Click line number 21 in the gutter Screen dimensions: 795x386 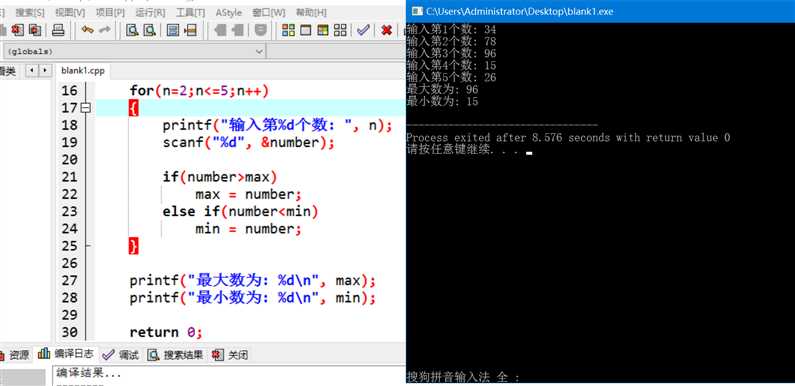pyautogui.click(x=69, y=177)
